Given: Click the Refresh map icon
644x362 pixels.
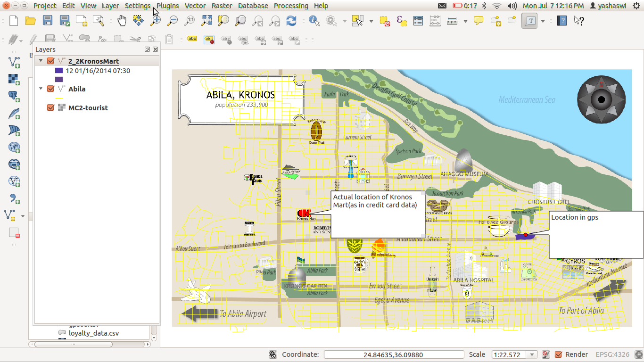Looking at the screenshot, I should tap(291, 21).
